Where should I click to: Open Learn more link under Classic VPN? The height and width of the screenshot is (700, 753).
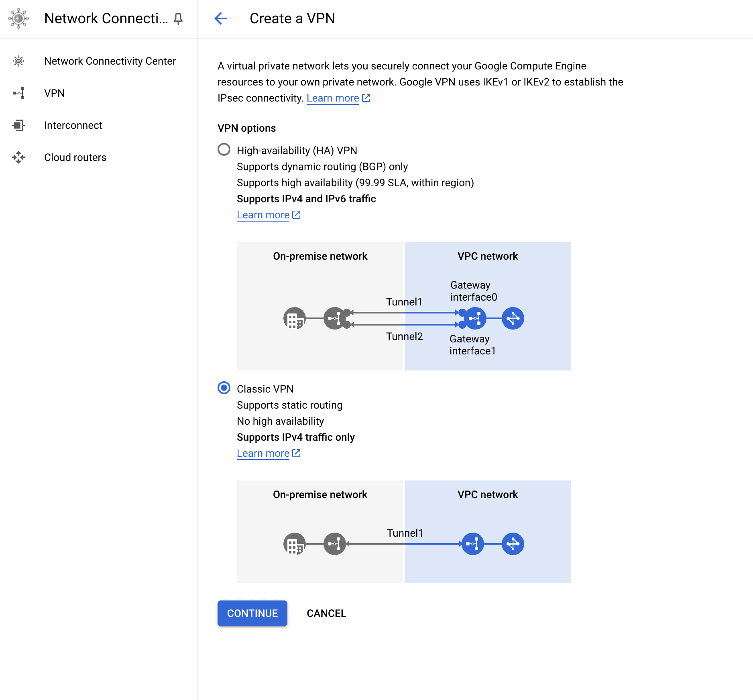coord(263,454)
